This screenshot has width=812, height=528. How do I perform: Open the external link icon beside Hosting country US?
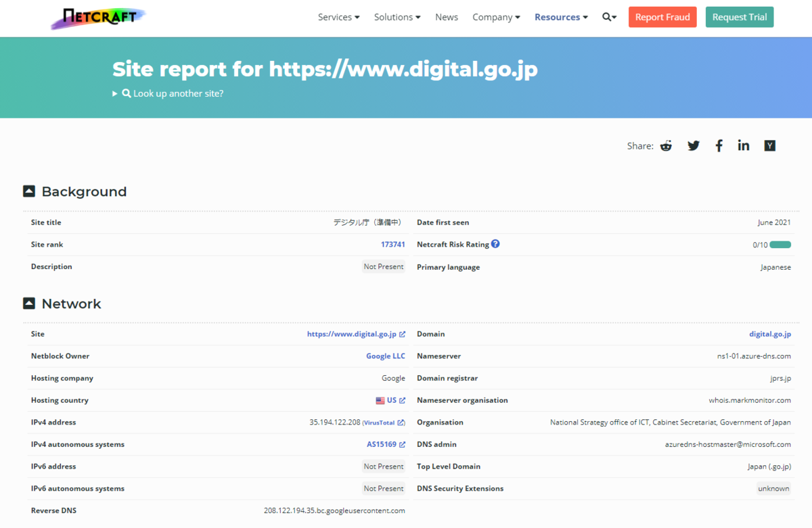pos(402,400)
